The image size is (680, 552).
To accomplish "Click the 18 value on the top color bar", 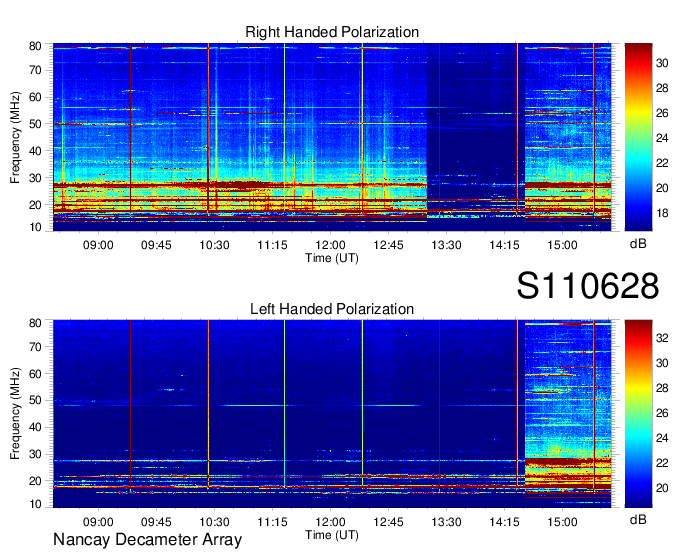I will click(662, 213).
